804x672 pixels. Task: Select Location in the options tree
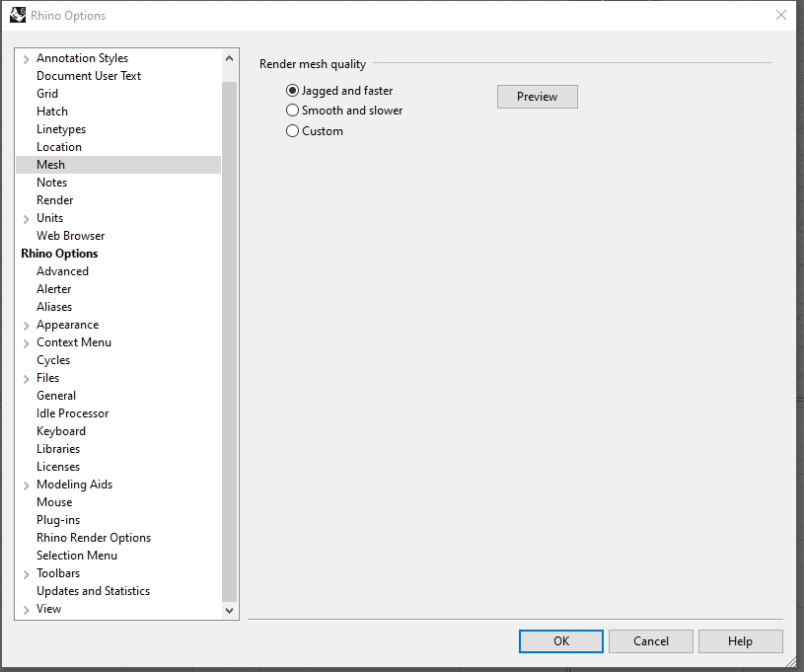[x=59, y=147]
